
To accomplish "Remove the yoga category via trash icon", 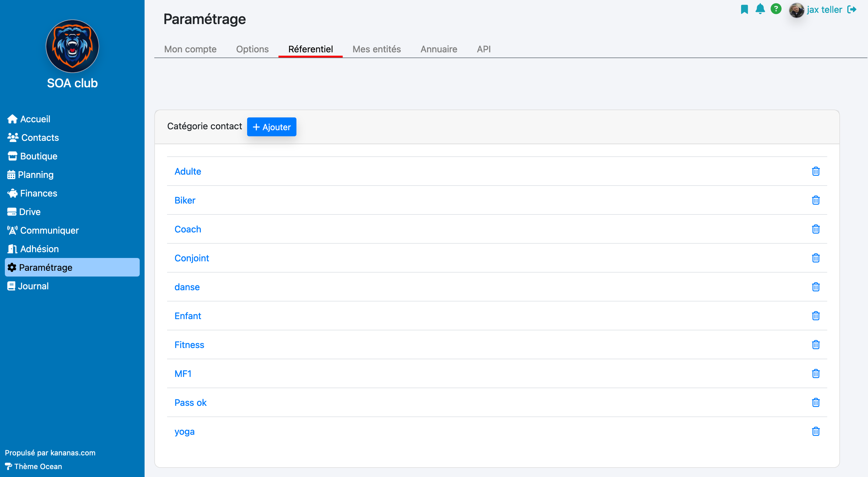I will pyautogui.click(x=815, y=431).
